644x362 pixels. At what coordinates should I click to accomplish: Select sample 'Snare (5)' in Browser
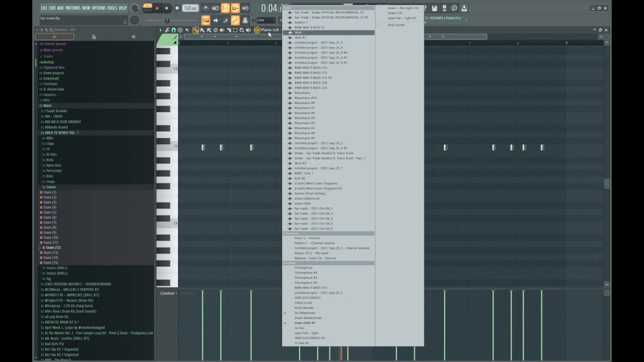click(49, 213)
